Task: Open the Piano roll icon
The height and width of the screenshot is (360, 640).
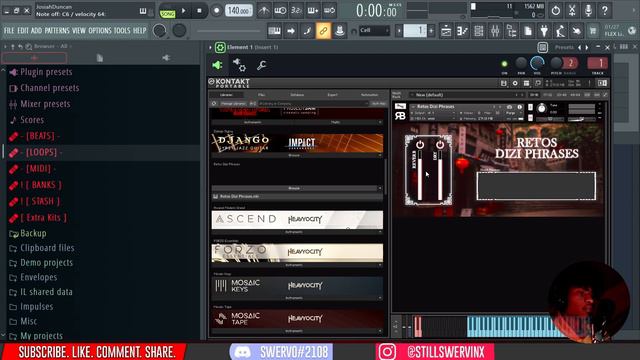Action: coord(462,31)
